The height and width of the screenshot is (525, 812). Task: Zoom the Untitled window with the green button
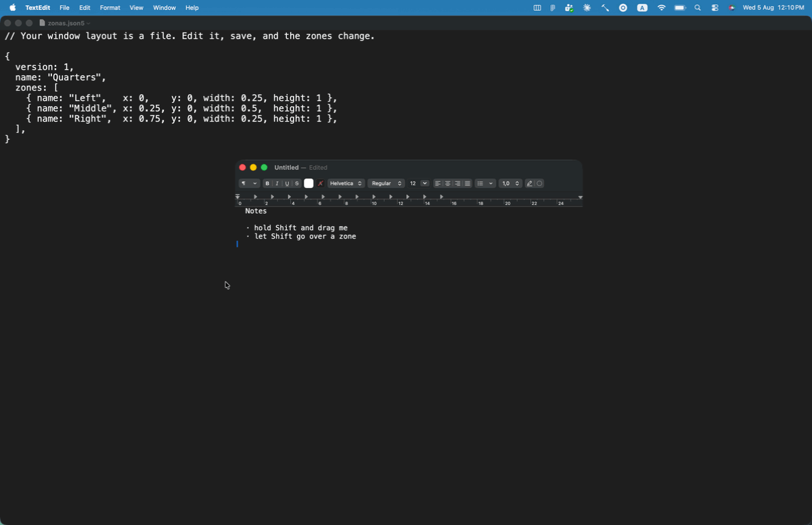pyautogui.click(x=264, y=167)
